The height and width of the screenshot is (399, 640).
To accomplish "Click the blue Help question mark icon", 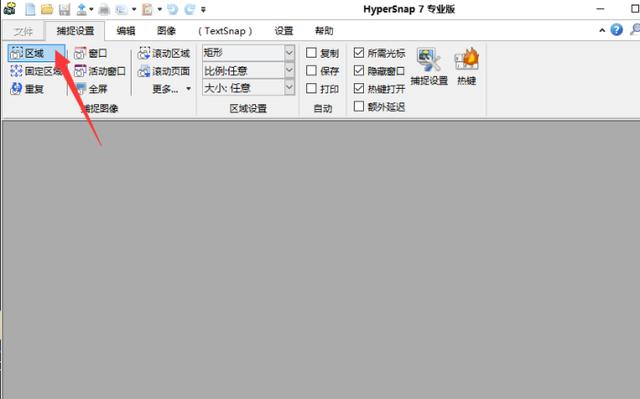I will pos(616,30).
